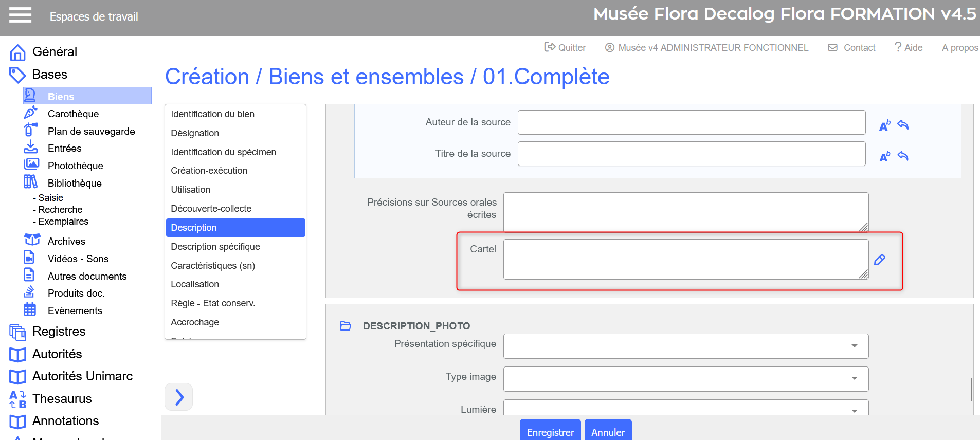The height and width of the screenshot is (440, 980).
Task: Open the hamburger menu icon
Action: tap(20, 15)
